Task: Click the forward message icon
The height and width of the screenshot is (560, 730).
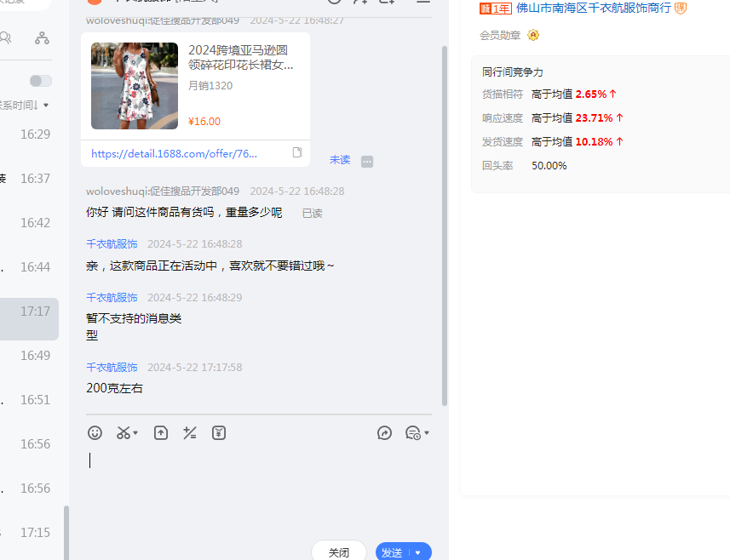Action: pyautogui.click(x=384, y=432)
